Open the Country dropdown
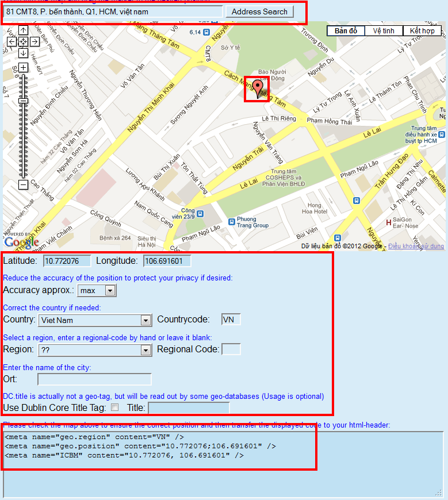448x500 pixels. [95, 320]
